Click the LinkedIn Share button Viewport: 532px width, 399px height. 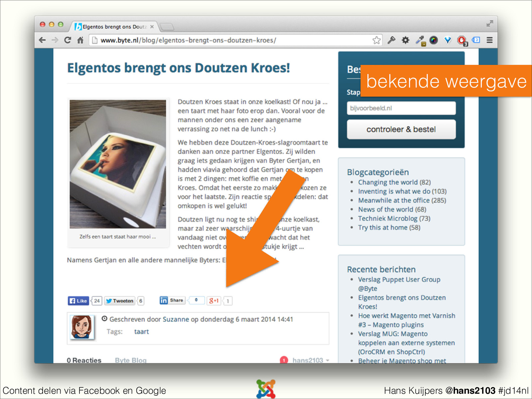(172, 300)
